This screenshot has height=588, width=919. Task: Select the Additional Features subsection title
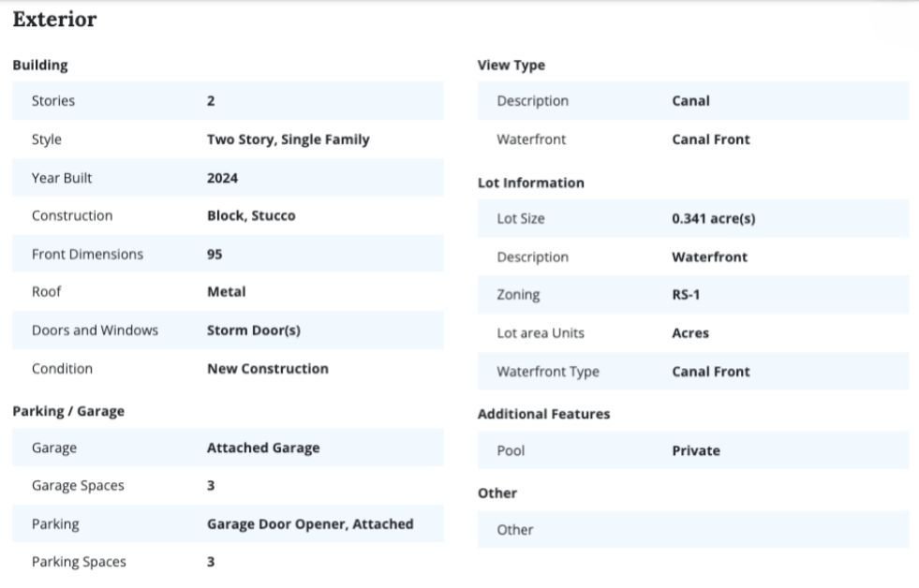click(543, 414)
